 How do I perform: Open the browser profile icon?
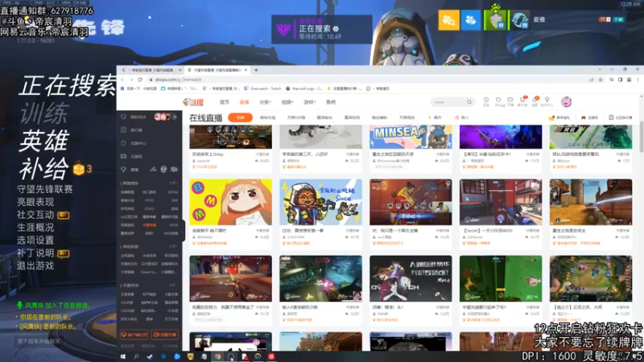[629, 80]
